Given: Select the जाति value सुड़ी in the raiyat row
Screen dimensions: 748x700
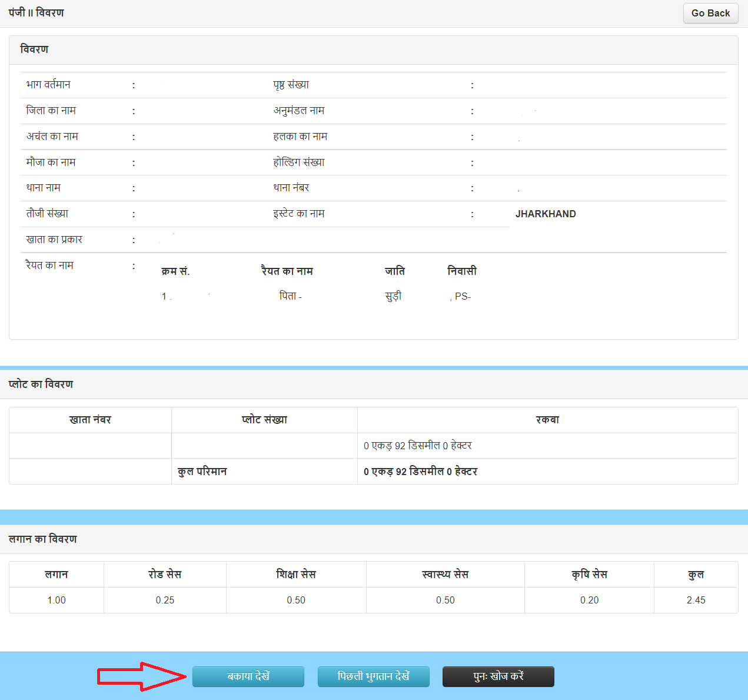Looking at the screenshot, I should (393, 296).
